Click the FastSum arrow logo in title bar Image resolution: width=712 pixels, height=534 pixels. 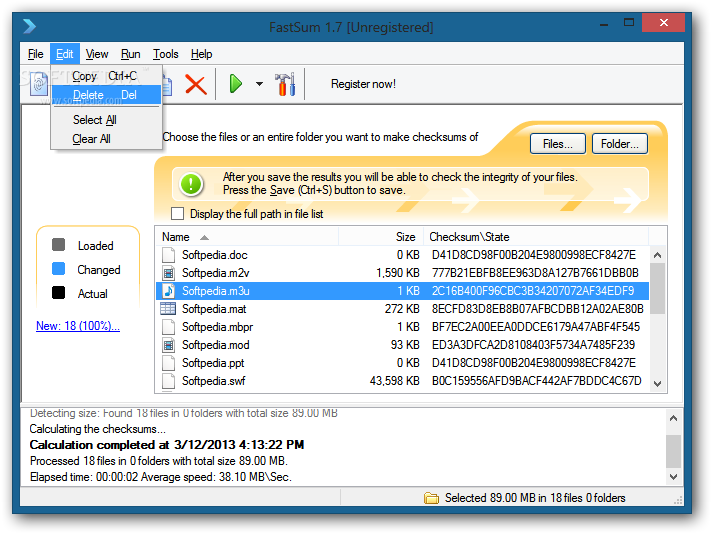point(30,26)
